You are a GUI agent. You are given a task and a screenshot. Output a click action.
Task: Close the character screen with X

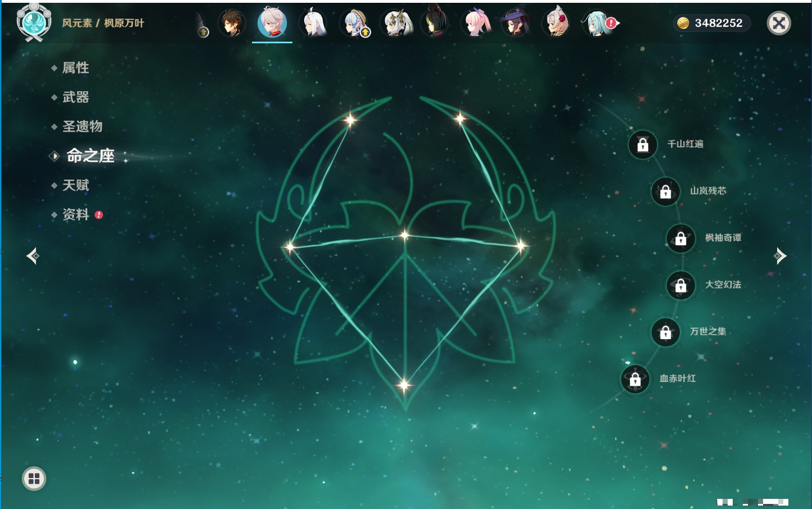779,23
